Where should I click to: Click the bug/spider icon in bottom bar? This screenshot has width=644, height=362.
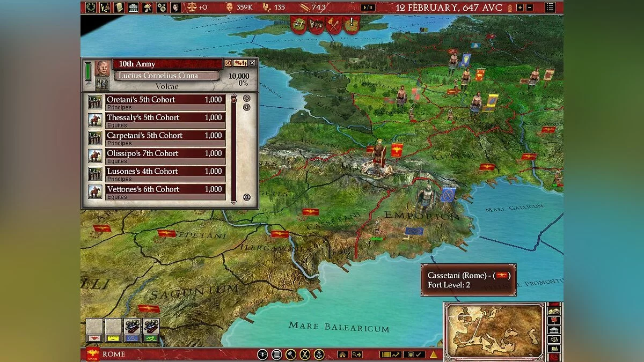pyautogui.click(x=262, y=354)
